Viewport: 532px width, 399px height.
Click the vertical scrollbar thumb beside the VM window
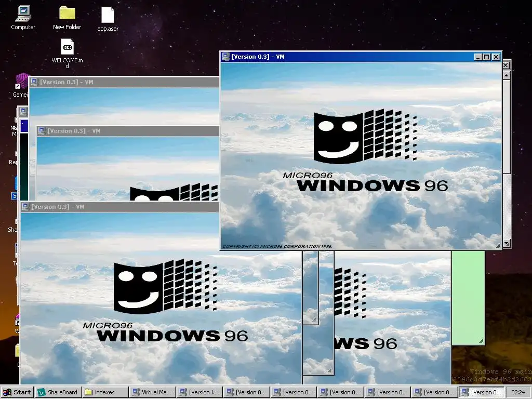tap(506, 127)
